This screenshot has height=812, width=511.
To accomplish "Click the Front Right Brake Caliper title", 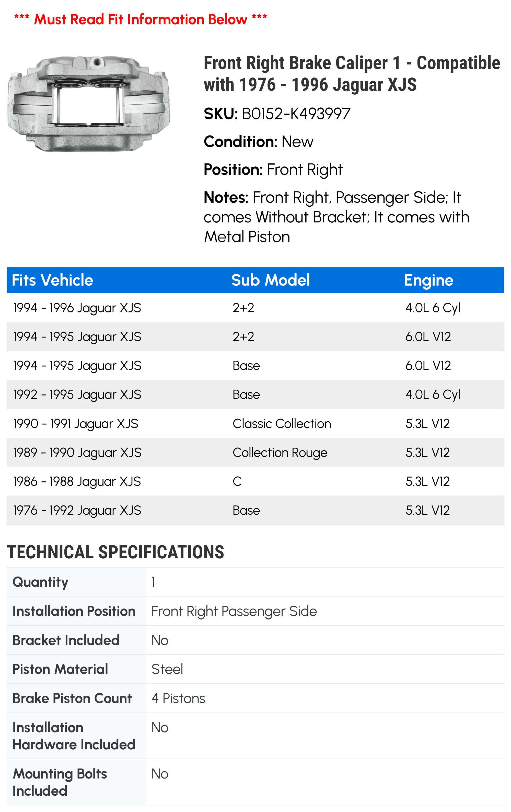I will tap(352, 74).
